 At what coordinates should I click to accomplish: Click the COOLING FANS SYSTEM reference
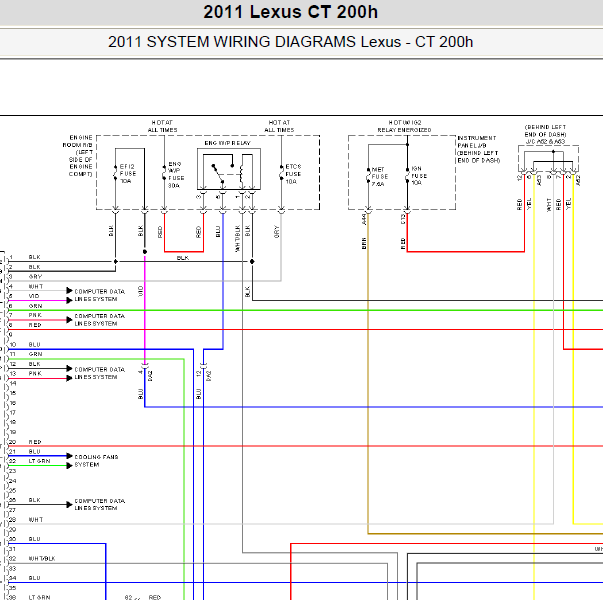pos(96,461)
